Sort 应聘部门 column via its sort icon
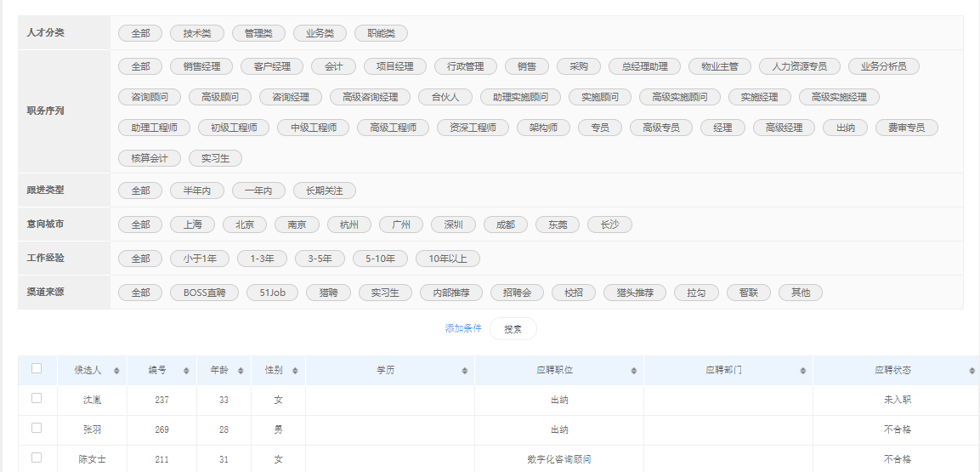Image resolution: width=980 pixels, height=472 pixels. [x=802, y=371]
